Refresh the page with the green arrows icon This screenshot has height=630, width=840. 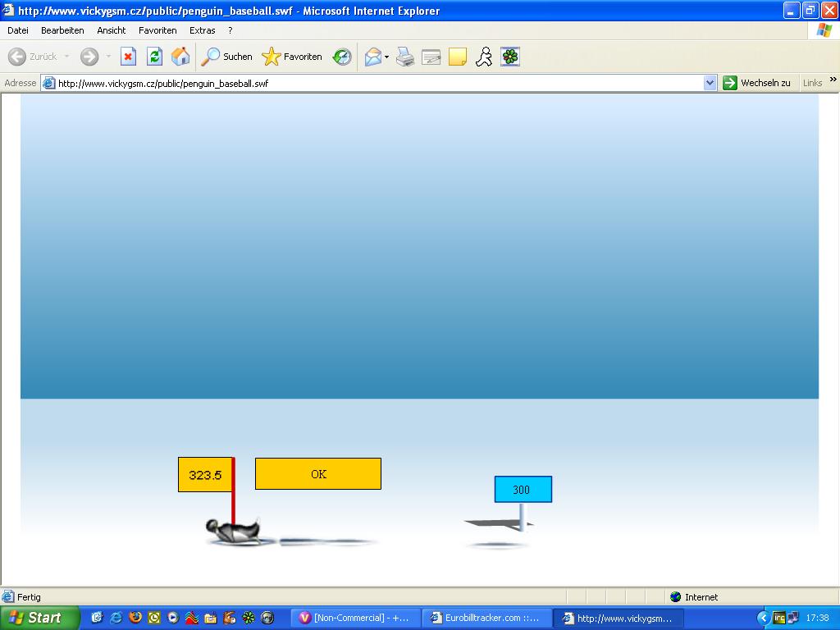(x=154, y=57)
